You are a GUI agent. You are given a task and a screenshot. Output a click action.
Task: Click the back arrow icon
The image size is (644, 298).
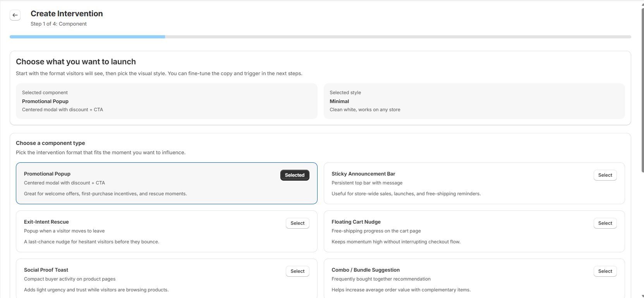15,15
